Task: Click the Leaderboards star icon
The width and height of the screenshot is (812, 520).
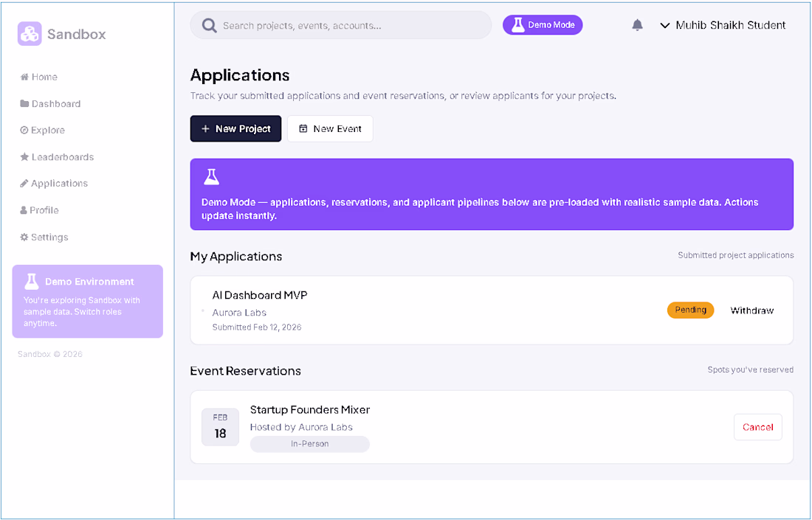Action: pyautogui.click(x=24, y=157)
